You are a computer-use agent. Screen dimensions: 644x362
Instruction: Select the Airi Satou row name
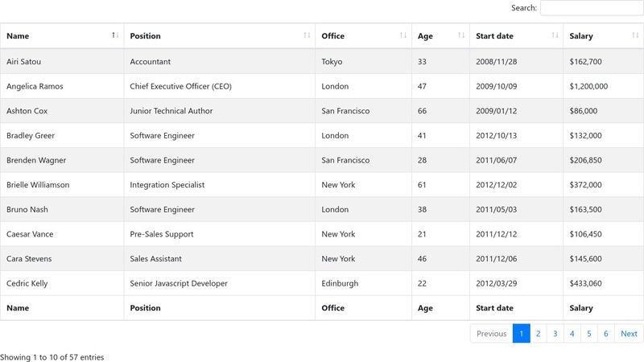[x=24, y=62]
